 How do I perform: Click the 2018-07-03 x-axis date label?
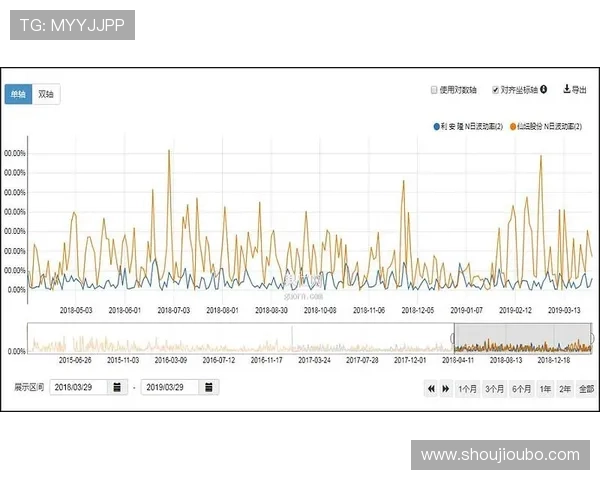pos(174,310)
